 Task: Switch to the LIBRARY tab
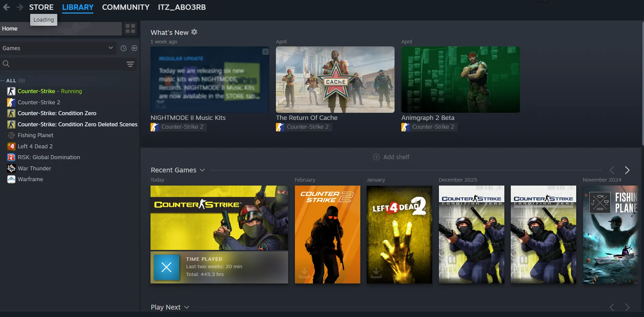[x=78, y=7]
